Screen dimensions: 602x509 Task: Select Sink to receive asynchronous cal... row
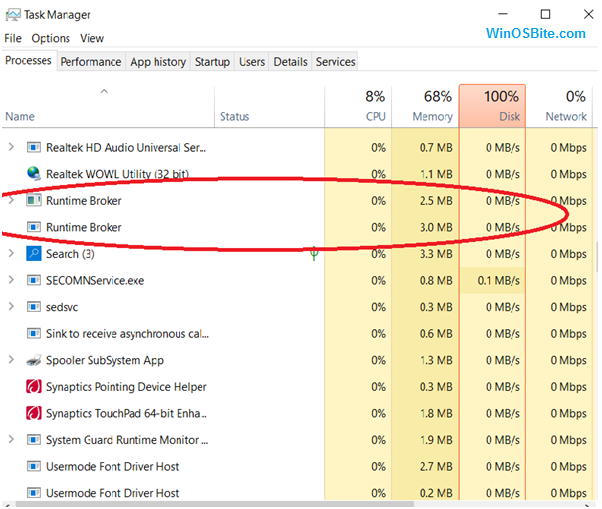click(x=299, y=334)
